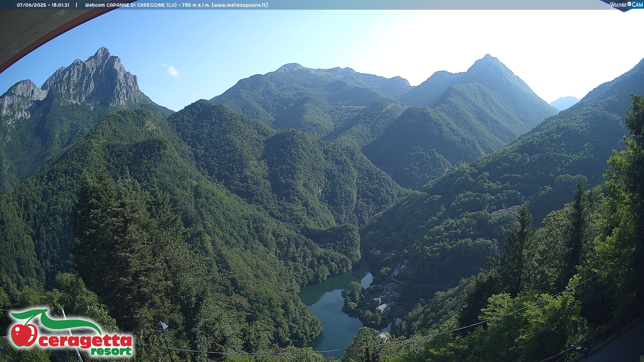Click the 785 m s.l.m. altitude text
The width and height of the screenshot is (644, 362).
pyautogui.click(x=196, y=5)
